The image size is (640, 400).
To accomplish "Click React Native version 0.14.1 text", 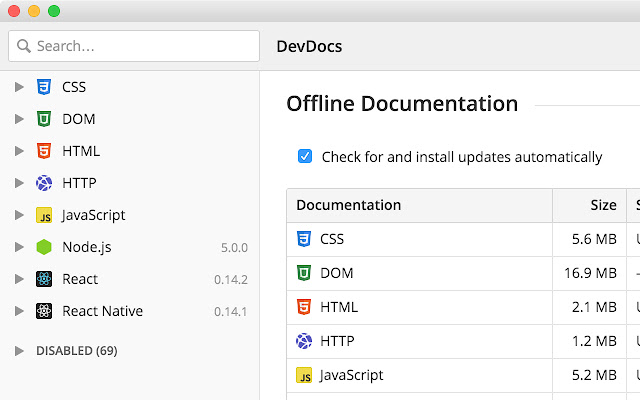I will (231, 312).
